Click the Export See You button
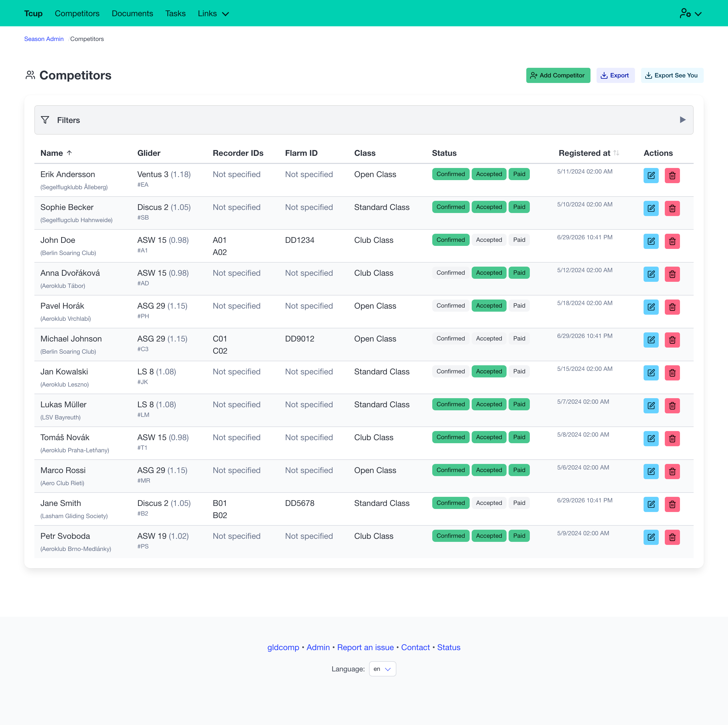 [672, 75]
